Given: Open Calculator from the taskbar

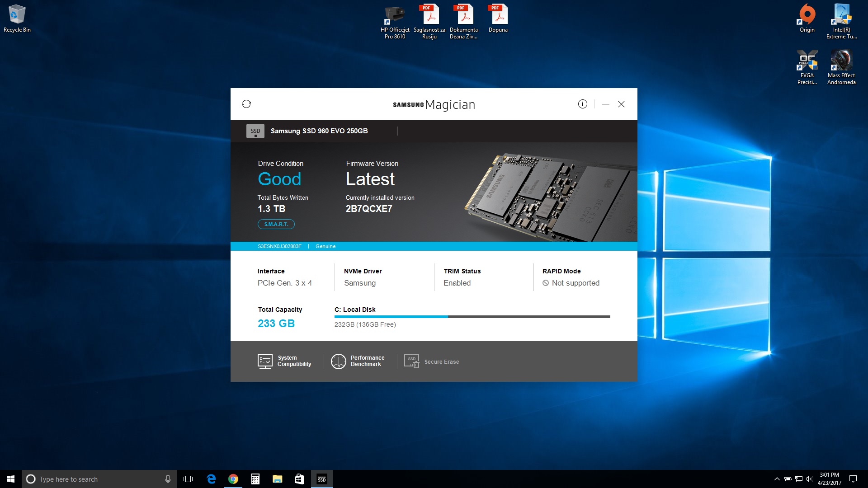Looking at the screenshot, I should (x=255, y=479).
